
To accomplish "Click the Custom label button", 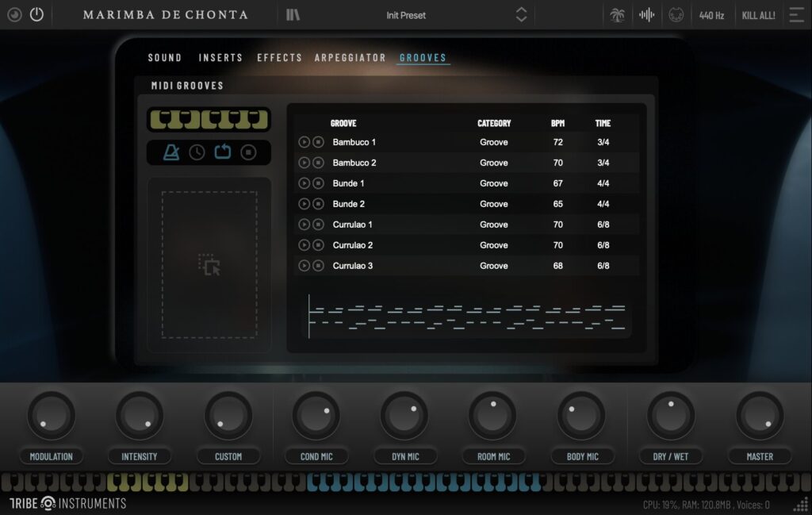I will coord(228,456).
